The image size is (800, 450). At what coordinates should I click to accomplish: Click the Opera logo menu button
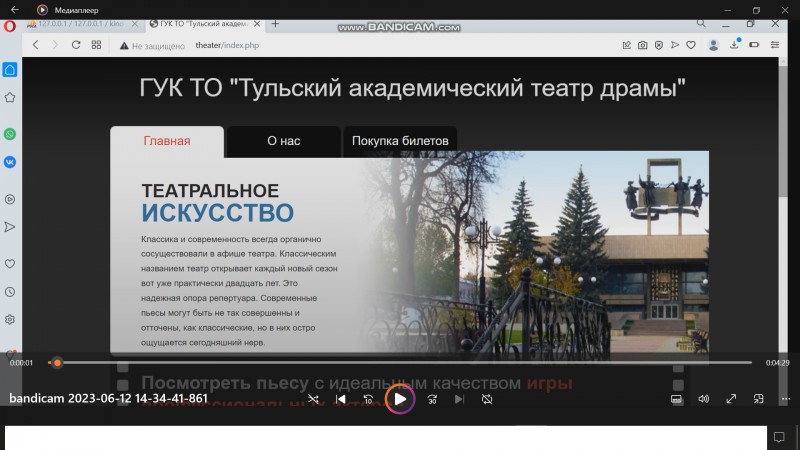(10, 26)
